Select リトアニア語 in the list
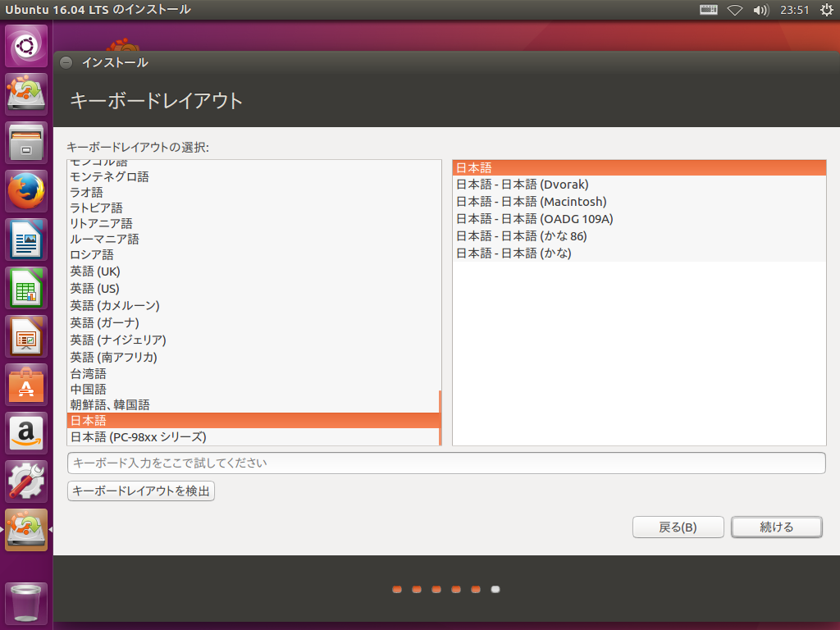This screenshot has height=630, width=840. 253,224
